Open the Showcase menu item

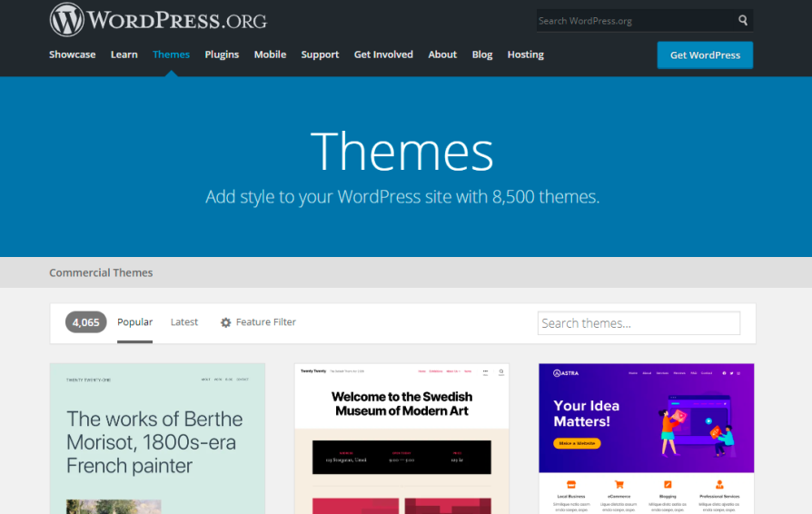click(x=72, y=54)
